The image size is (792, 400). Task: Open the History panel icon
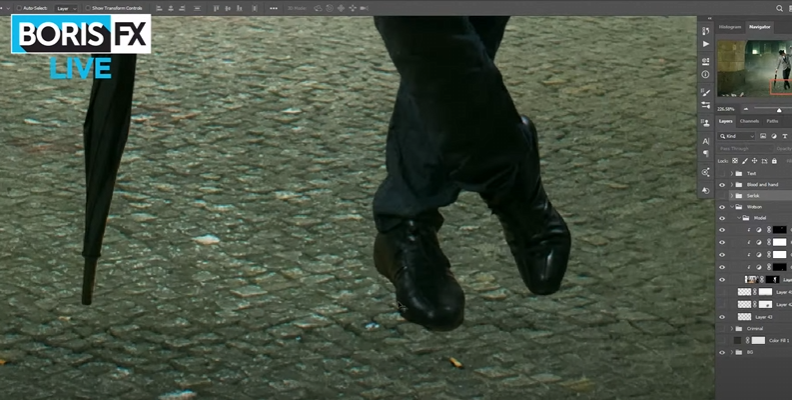pos(706,31)
